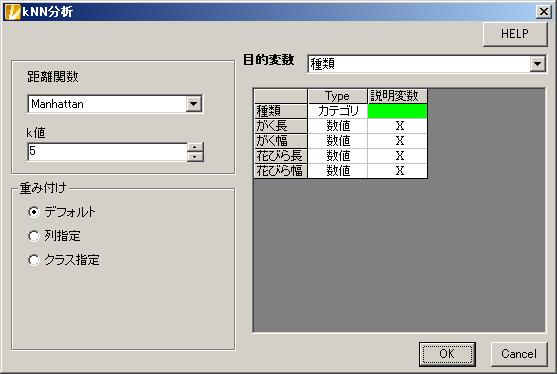Select the がく幅 row header

281,141
